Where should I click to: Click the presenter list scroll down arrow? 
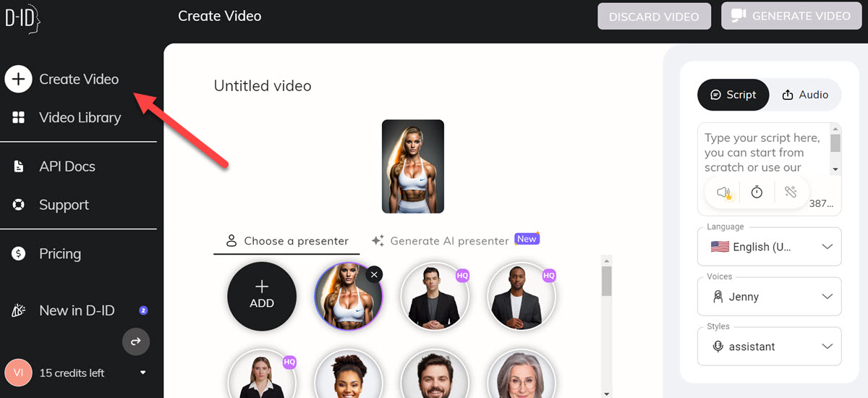click(x=607, y=393)
